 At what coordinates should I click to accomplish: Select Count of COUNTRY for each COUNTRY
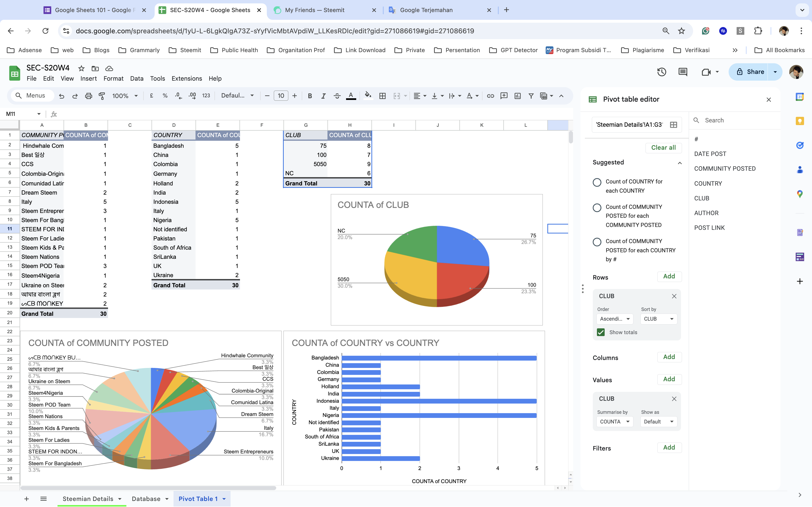597,183
